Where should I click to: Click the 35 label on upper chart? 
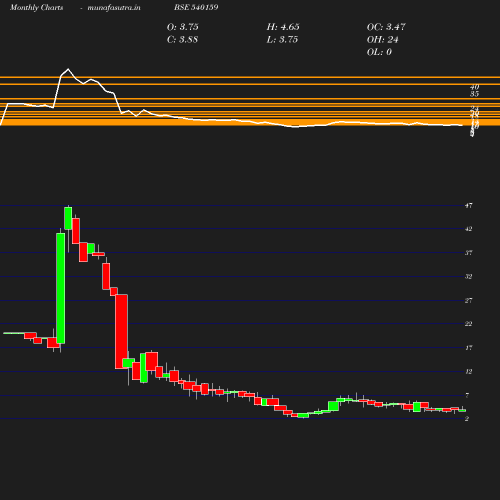point(474,94)
